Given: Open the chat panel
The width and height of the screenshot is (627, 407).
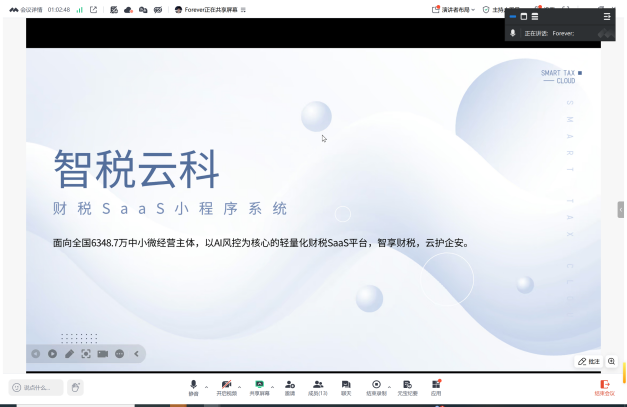Looking at the screenshot, I should pos(346,387).
